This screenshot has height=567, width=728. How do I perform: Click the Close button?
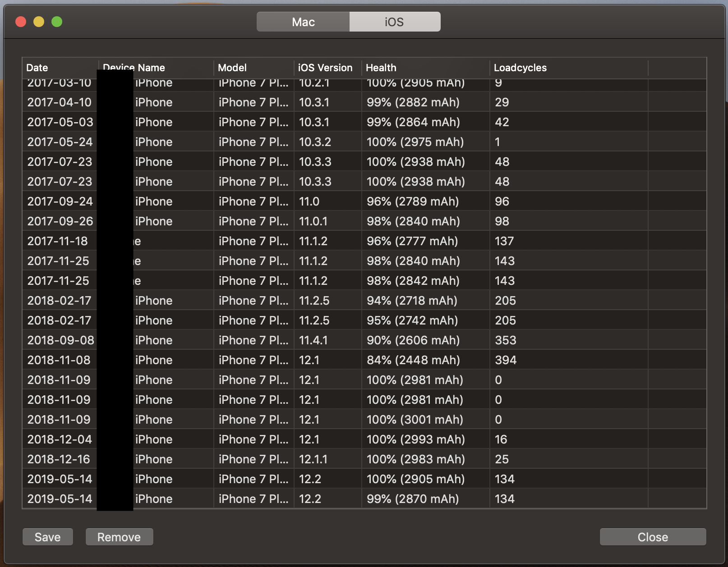[653, 537]
